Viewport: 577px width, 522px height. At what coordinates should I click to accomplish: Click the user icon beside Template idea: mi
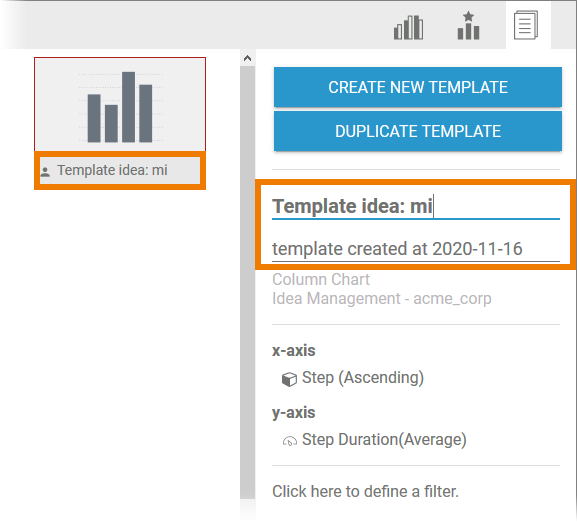click(x=45, y=171)
